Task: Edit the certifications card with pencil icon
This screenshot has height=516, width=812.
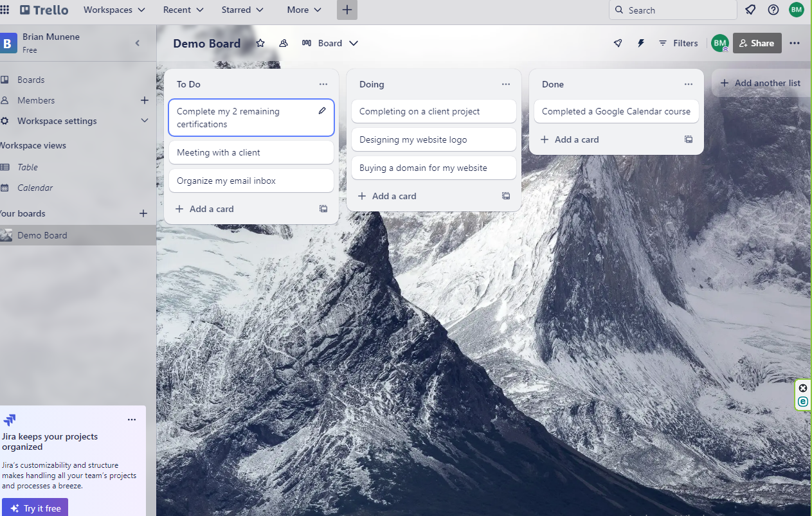Action: (322, 111)
